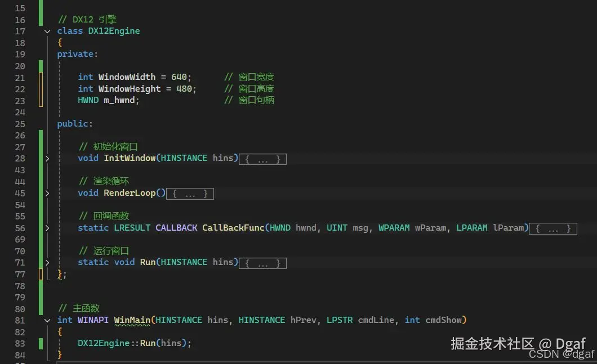Click the InitWindow function name
This screenshot has height=364, width=597.
pos(130,158)
